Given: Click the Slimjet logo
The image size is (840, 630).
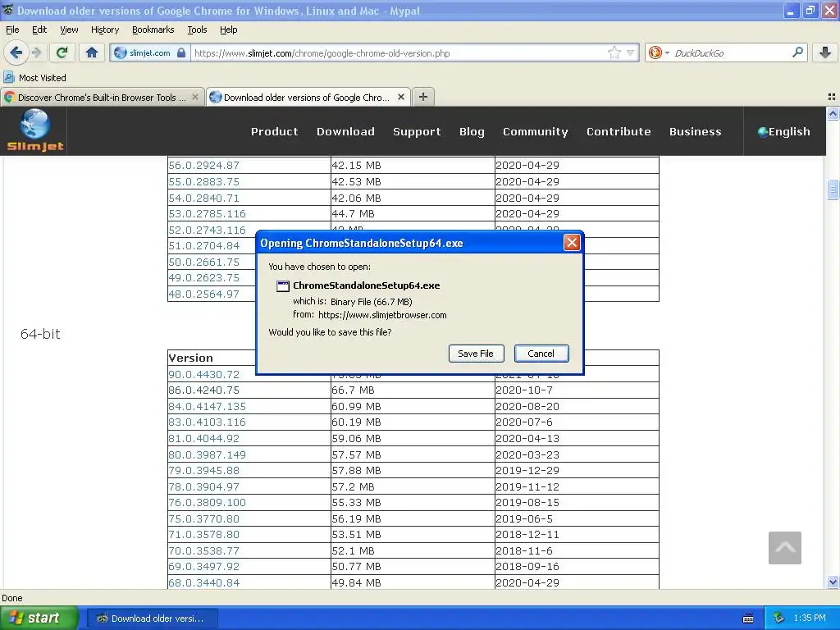Looking at the screenshot, I should pos(34,130).
